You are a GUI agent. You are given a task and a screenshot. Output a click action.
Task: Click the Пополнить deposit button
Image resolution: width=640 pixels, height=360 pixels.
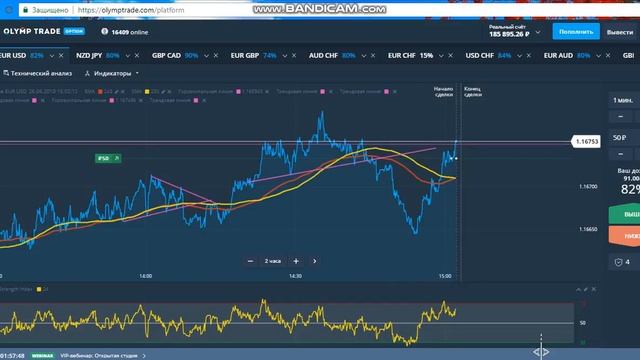coord(576,31)
